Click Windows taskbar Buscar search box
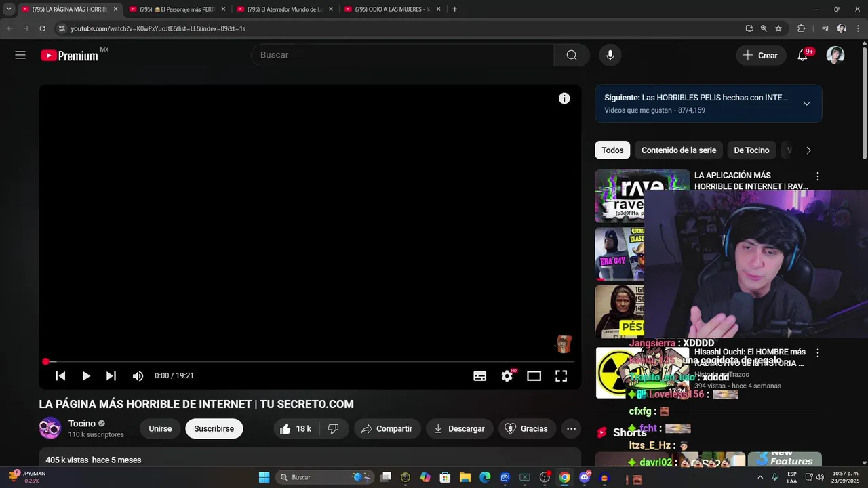Viewport: 868px width, 488px height. 323,477
